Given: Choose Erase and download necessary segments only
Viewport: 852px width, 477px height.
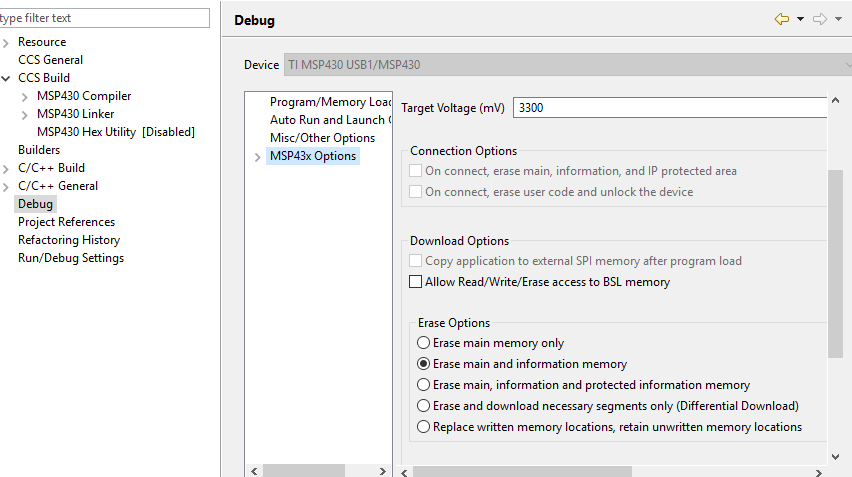Looking at the screenshot, I should 424,406.
